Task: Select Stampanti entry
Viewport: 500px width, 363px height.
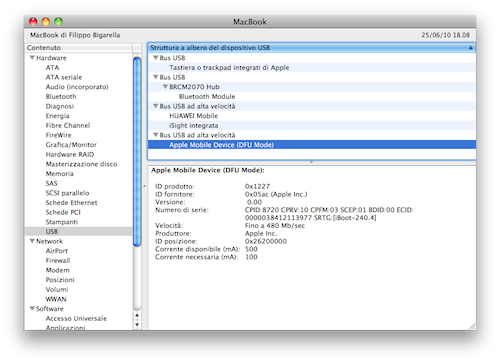Action: (x=62, y=222)
